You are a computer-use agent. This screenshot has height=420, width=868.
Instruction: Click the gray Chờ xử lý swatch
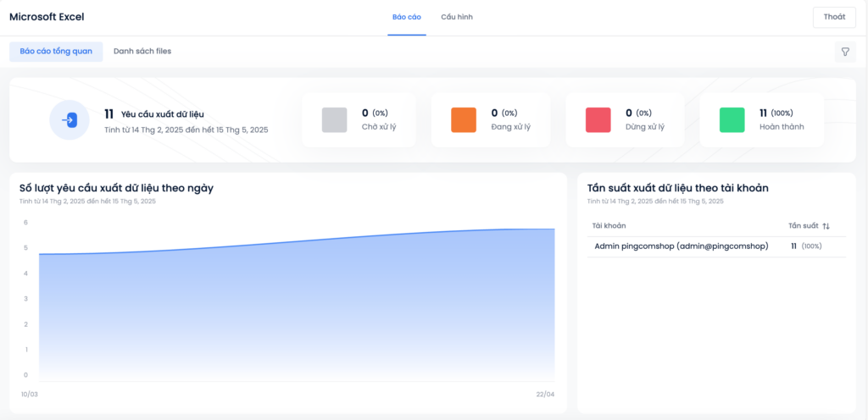[334, 120]
